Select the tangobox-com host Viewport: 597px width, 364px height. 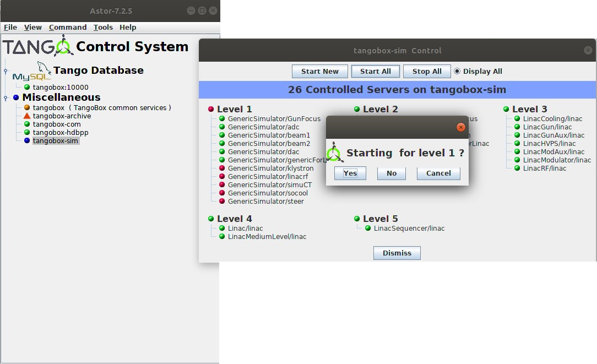pyautogui.click(x=57, y=124)
